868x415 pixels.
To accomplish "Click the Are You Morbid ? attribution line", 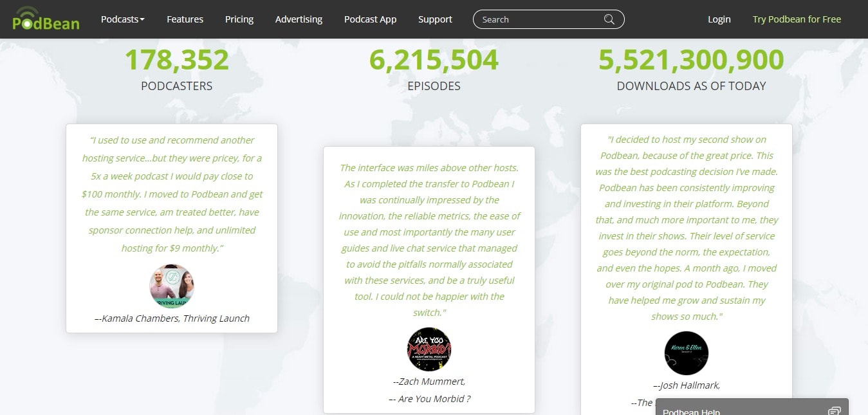I will coord(429,399).
